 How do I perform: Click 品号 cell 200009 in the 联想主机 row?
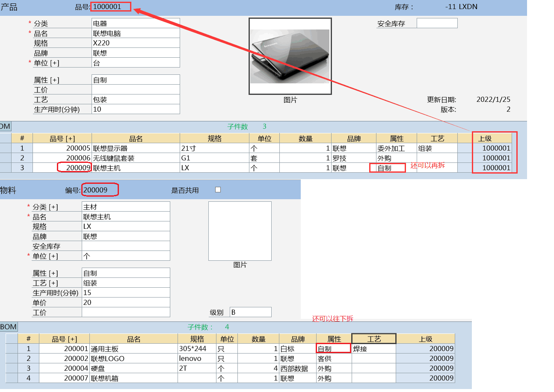click(x=62, y=168)
